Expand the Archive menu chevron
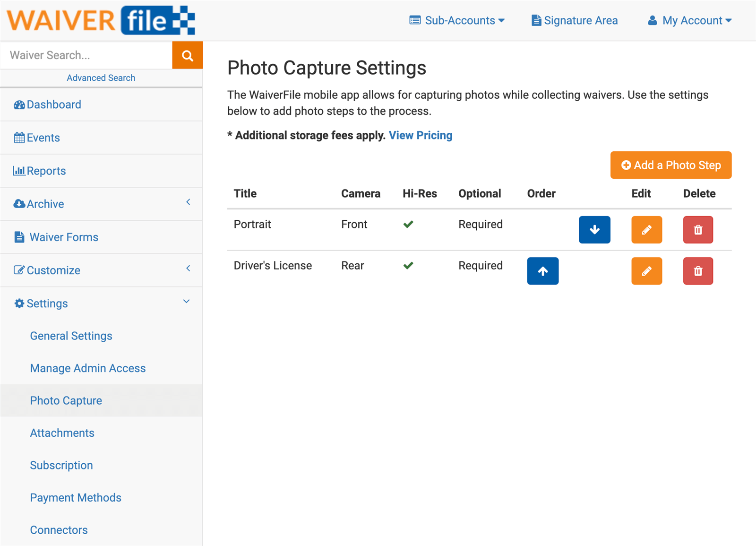This screenshot has height=546, width=756. point(188,202)
